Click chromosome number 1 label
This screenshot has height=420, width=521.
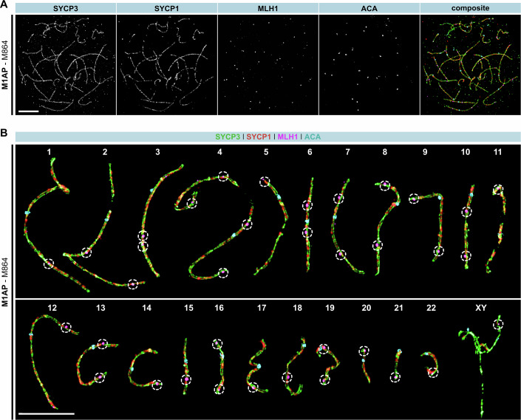[x=50, y=152]
